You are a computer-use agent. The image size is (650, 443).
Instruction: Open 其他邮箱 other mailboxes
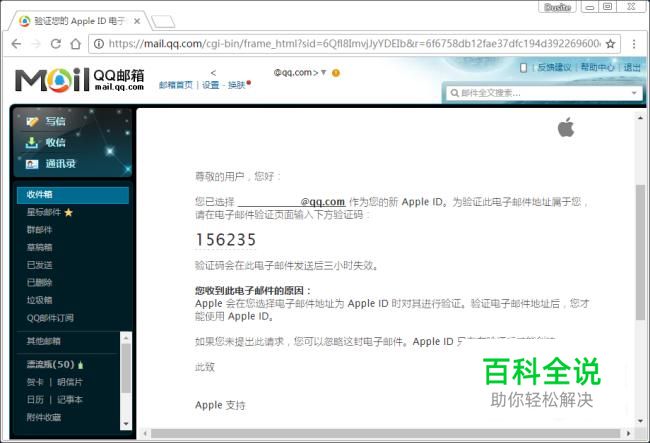[x=44, y=341]
